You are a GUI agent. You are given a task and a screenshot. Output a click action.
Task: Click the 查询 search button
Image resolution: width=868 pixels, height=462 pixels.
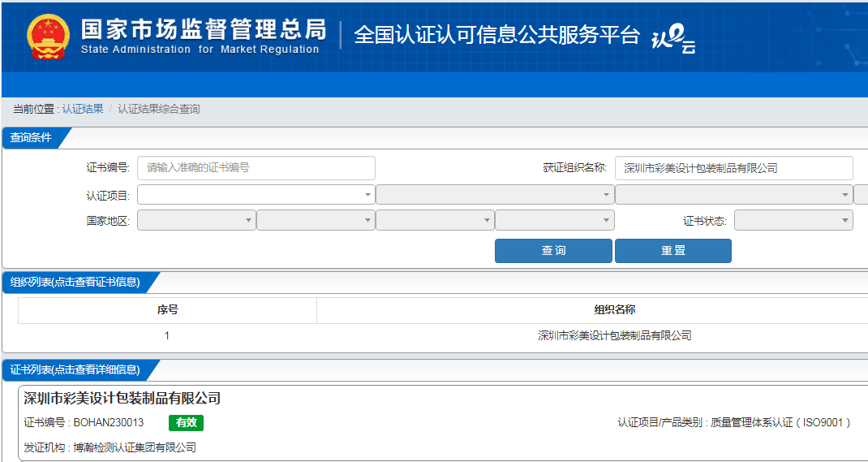(553, 250)
